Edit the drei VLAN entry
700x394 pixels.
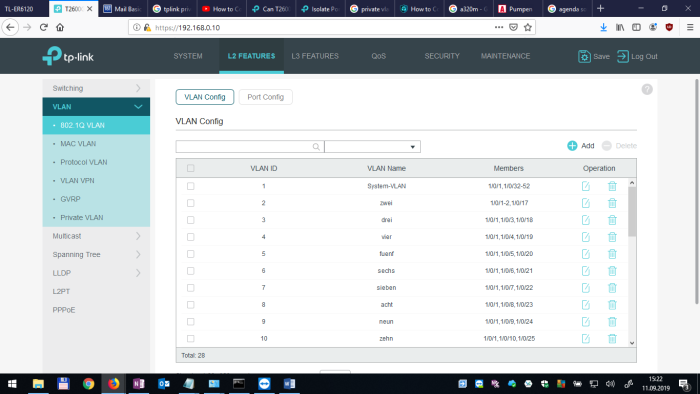[x=586, y=220]
